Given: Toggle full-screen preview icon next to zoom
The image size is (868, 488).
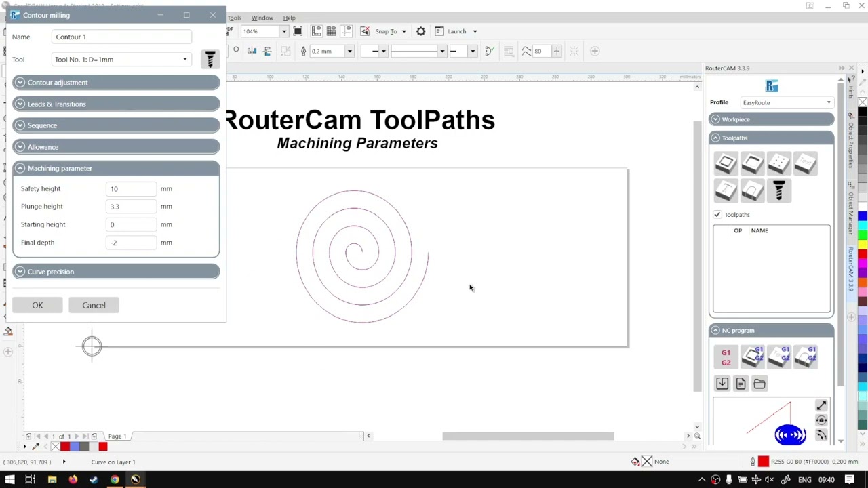Looking at the screenshot, I should (298, 31).
